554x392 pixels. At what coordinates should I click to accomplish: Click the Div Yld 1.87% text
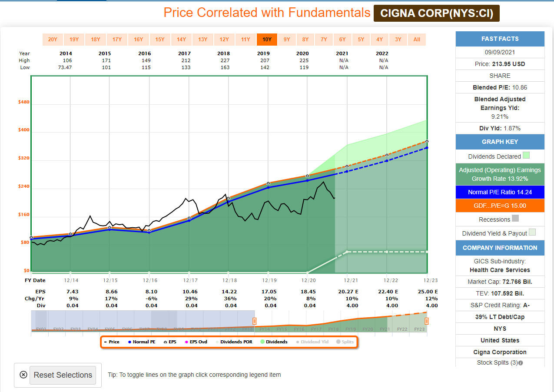coord(500,128)
